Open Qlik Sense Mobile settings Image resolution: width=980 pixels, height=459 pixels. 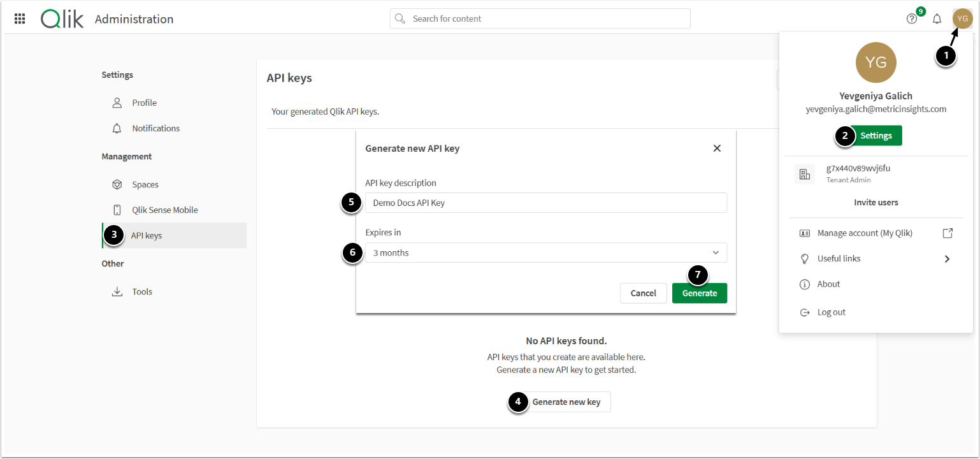(164, 210)
